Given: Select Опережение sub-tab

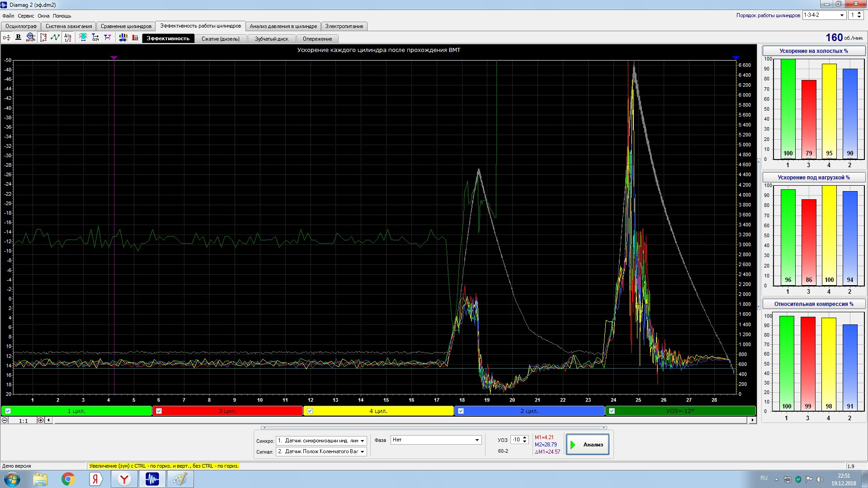Looking at the screenshot, I should 317,39.
